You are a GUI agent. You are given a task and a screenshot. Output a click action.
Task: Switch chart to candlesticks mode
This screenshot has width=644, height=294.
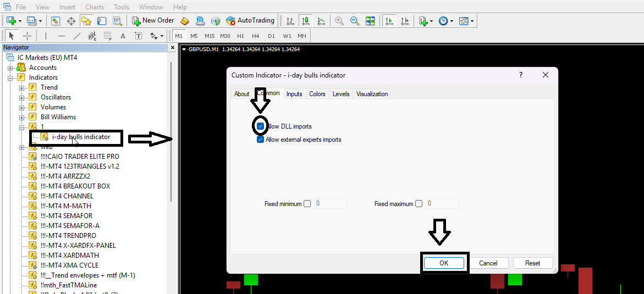pos(306,21)
